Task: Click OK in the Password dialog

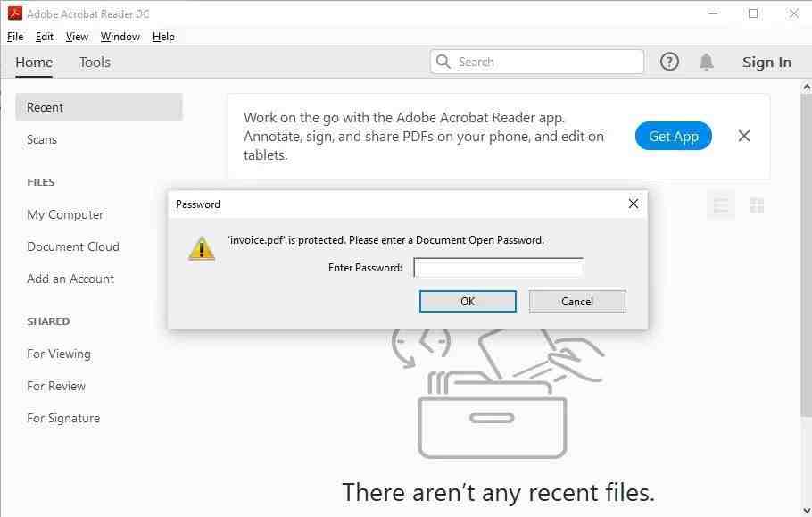Action: point(468,302)
